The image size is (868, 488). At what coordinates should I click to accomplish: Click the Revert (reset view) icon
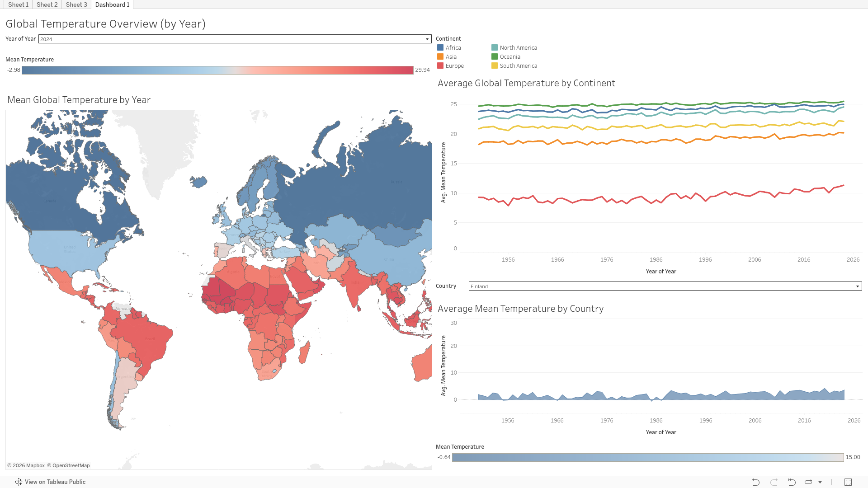pos(792,482)
